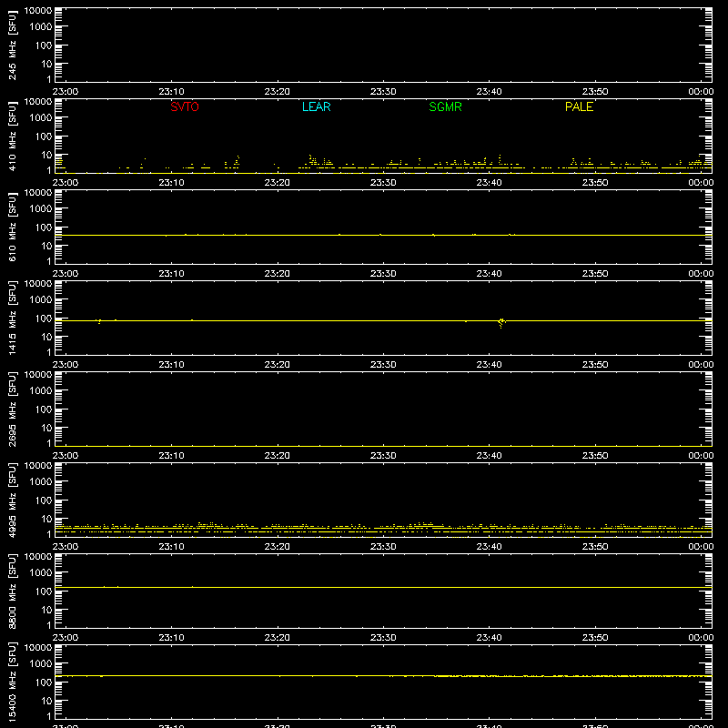Click the red SVTO station label

tap(185, 106)
